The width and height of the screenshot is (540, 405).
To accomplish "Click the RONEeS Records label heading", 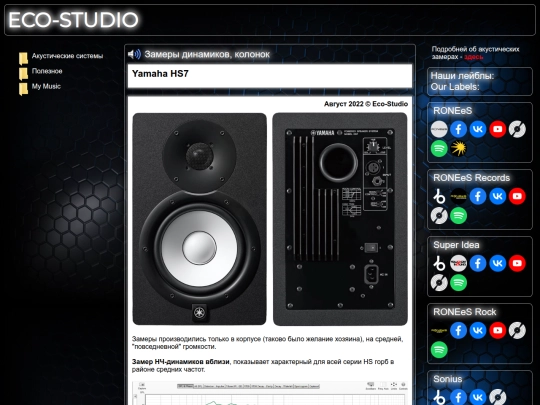I will coord(471,178).
